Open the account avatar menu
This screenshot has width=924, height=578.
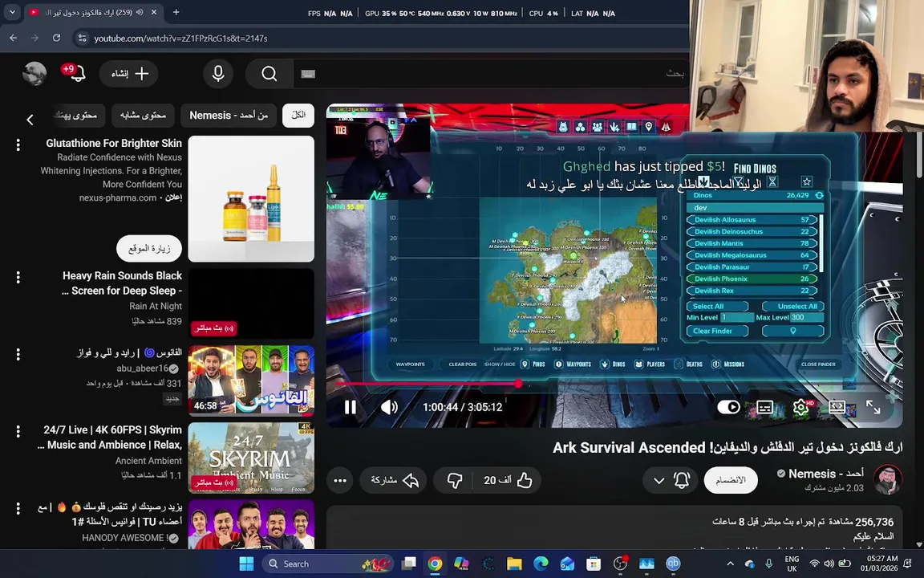click(x=34, y=74)
